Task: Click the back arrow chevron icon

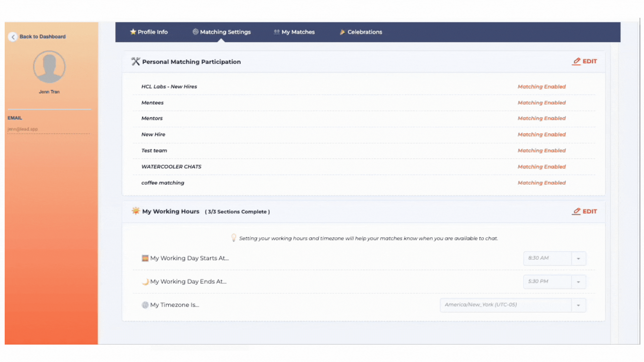Action: coord(13,37)
